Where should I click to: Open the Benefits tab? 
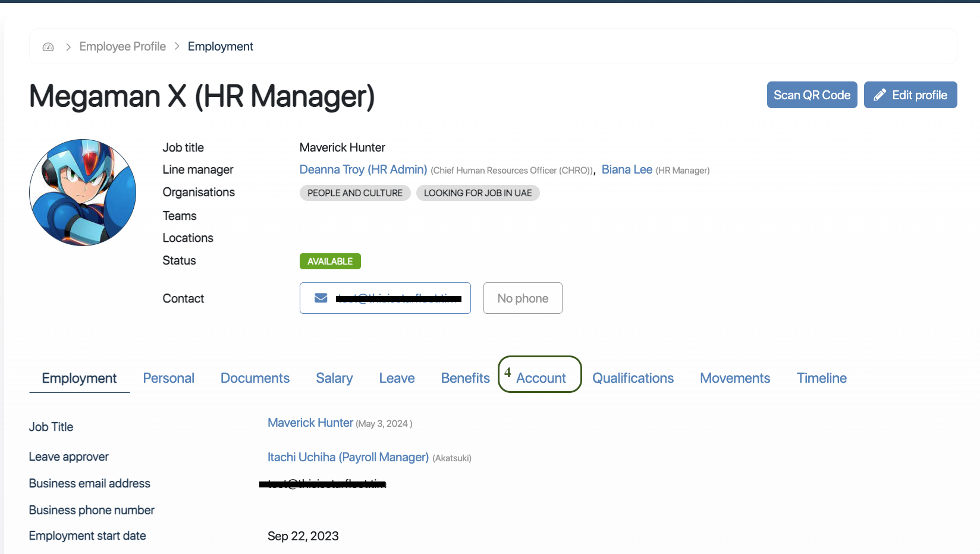tap(465, 378)
